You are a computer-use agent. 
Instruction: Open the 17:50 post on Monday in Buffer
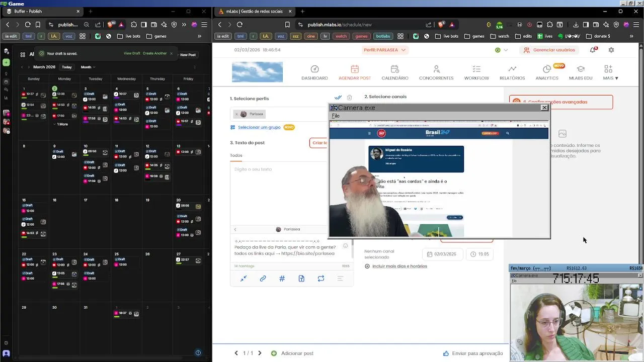(64, 116)
